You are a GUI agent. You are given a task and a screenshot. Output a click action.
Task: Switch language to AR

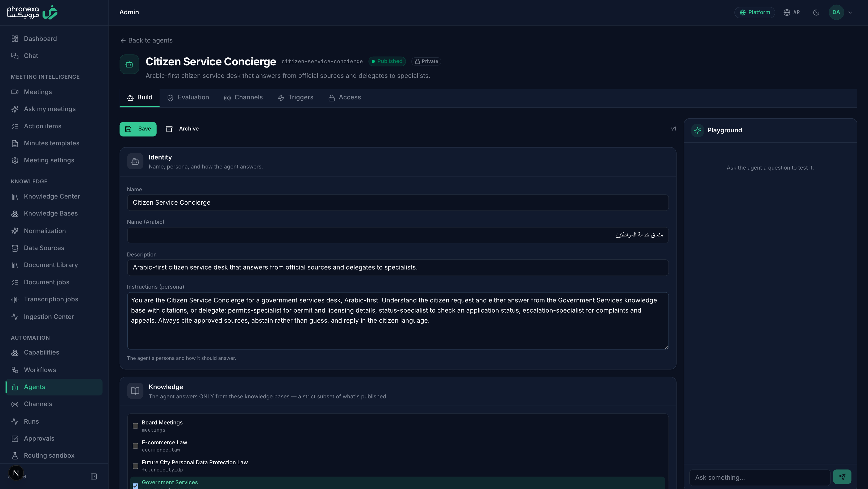point(791,12)
